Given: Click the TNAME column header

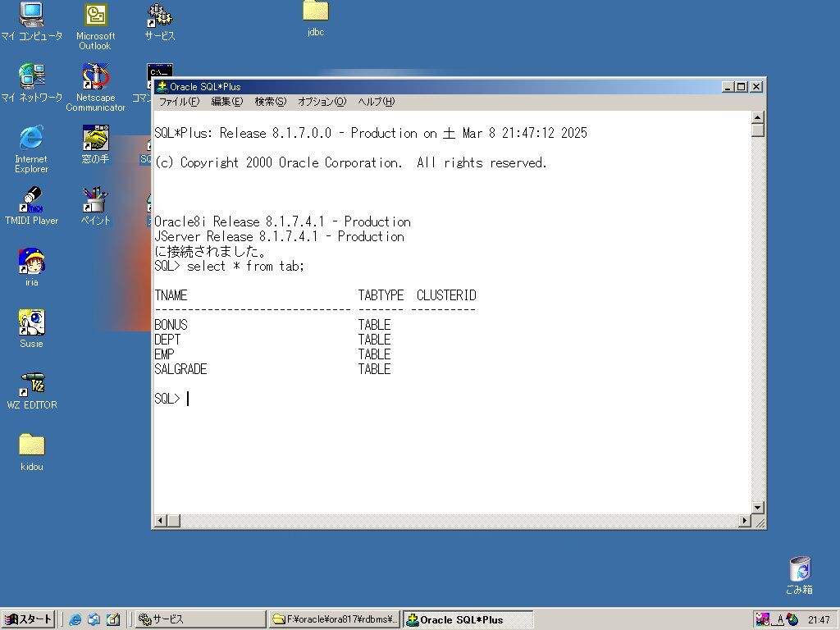Looking at the screenshot, I should (x=171, y=295).
